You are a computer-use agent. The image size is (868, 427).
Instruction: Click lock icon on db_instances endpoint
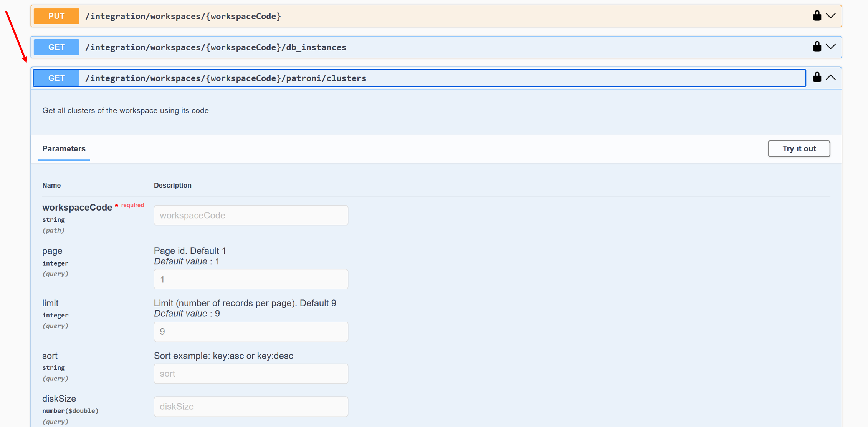click(817, 47)
